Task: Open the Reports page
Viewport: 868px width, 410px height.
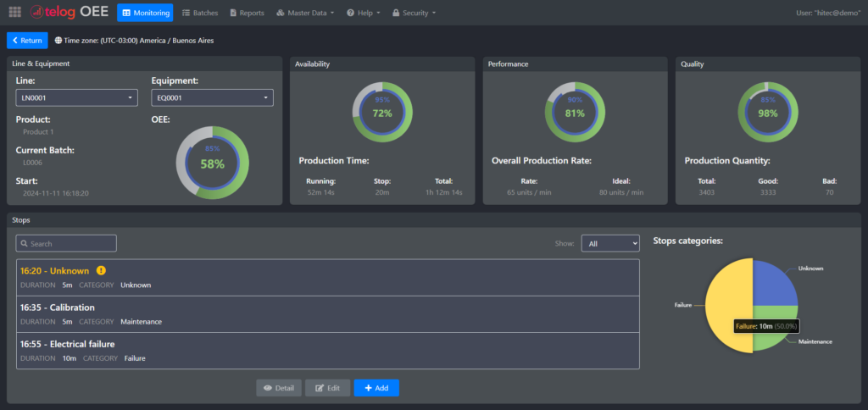Action: (x=247, y=13)
